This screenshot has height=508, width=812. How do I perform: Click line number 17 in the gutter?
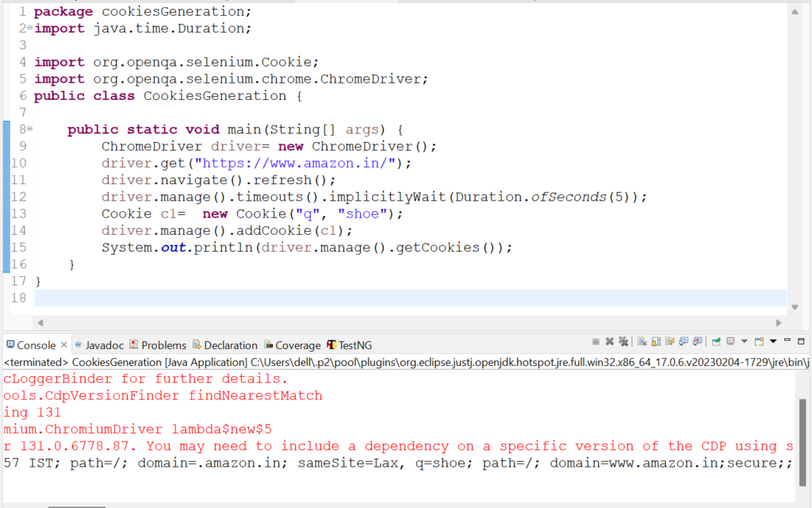[x=19, y=282]
